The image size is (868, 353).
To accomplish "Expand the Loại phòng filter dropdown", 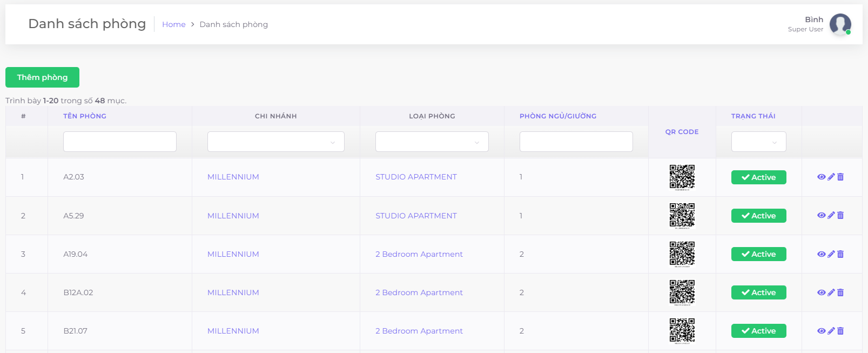I will click(x=432, y=142).
